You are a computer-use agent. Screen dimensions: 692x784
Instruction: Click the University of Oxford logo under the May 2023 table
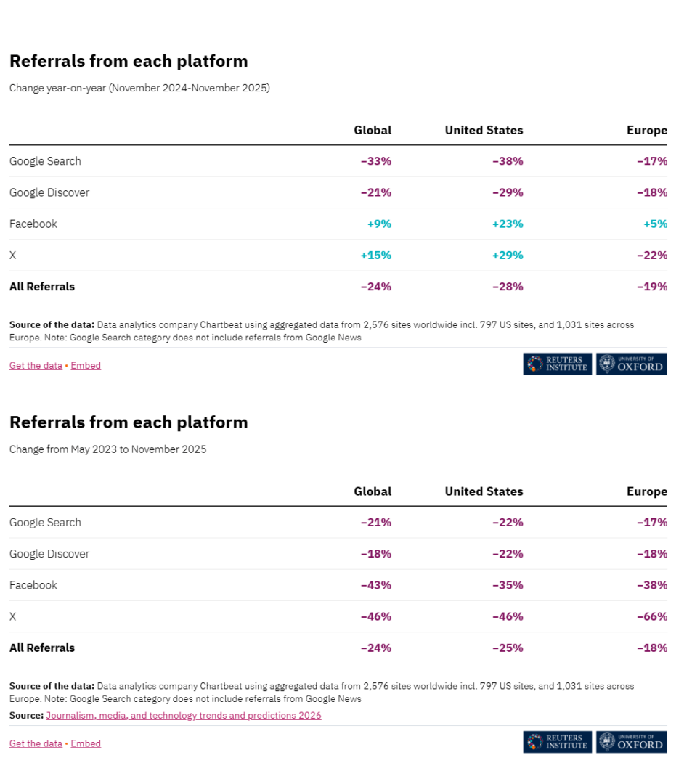point(631,742)
